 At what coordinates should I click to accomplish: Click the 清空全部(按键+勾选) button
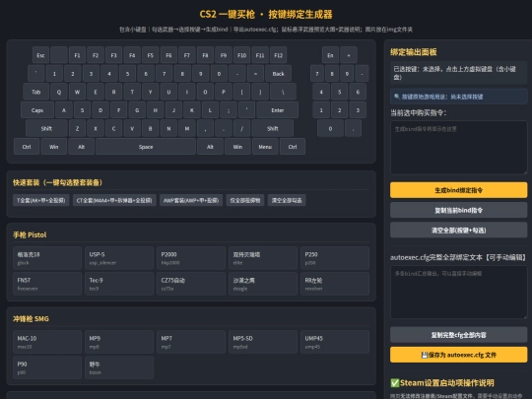pyautogui.click(x=458, y=231)
